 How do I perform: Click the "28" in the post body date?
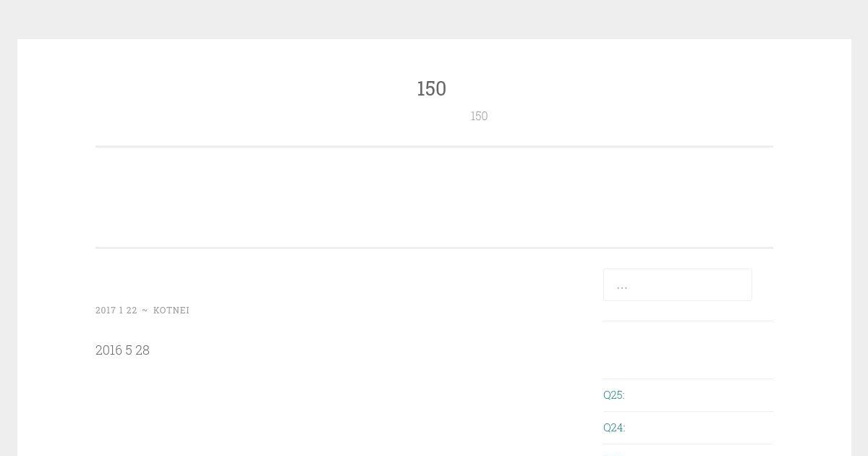(x=142, y=350)
